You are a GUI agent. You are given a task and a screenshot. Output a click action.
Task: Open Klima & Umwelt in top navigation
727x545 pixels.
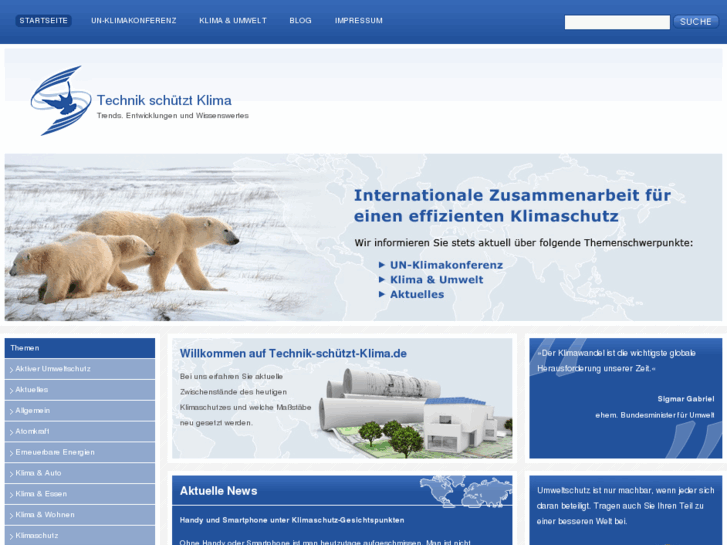pos(233,21)
